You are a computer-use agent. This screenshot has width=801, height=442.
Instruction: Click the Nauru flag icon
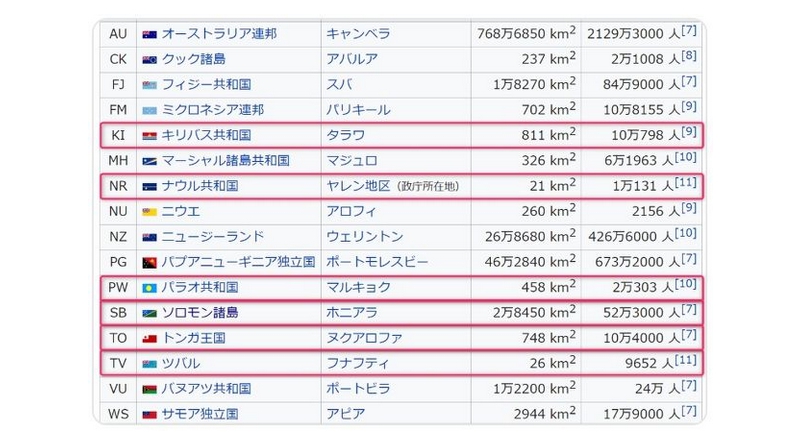click(x=151, y=186)
